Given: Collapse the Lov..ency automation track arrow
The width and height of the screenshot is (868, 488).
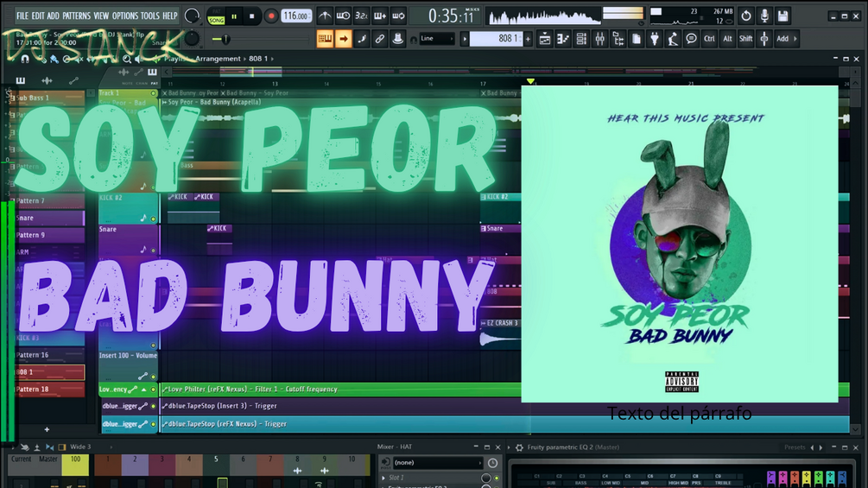Looking at the screenshot, I should [x=144, y=390].
